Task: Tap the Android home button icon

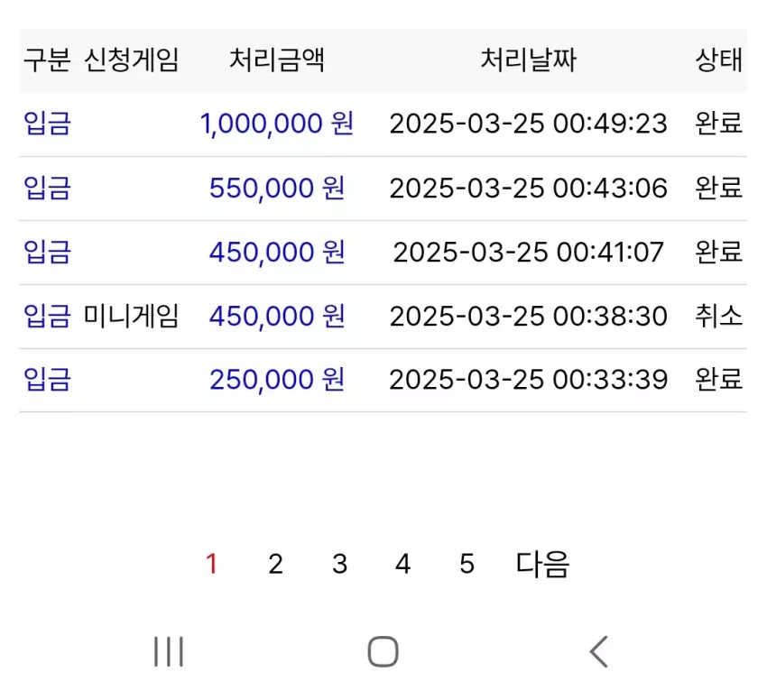Action: pos(383,651)
